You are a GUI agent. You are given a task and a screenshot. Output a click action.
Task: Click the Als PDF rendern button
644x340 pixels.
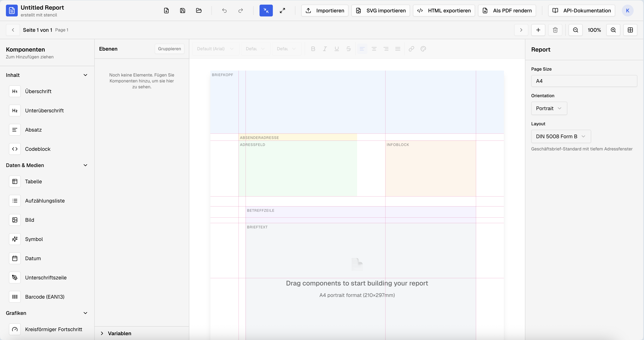pos(507,11)
